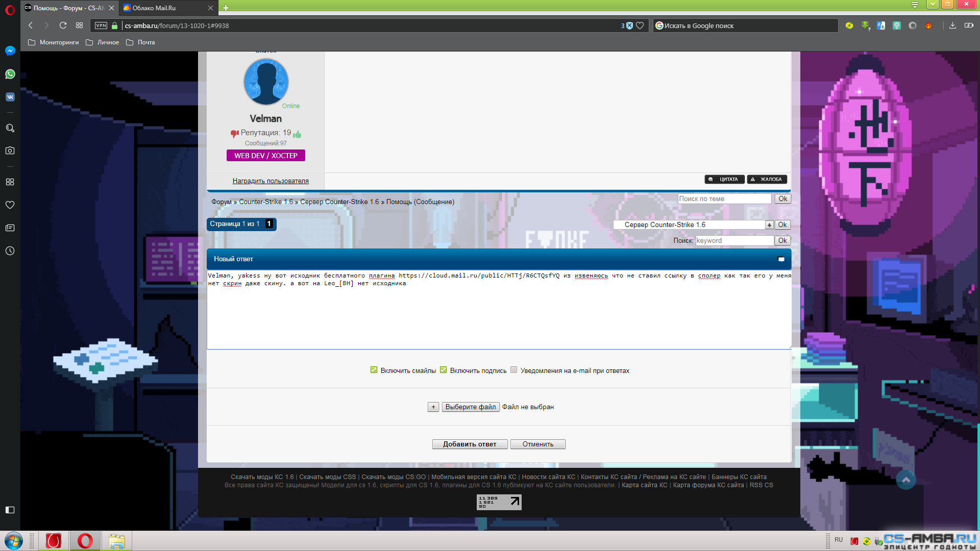
Task: Open the sidebar search icon
Action: tap(10, 128)
